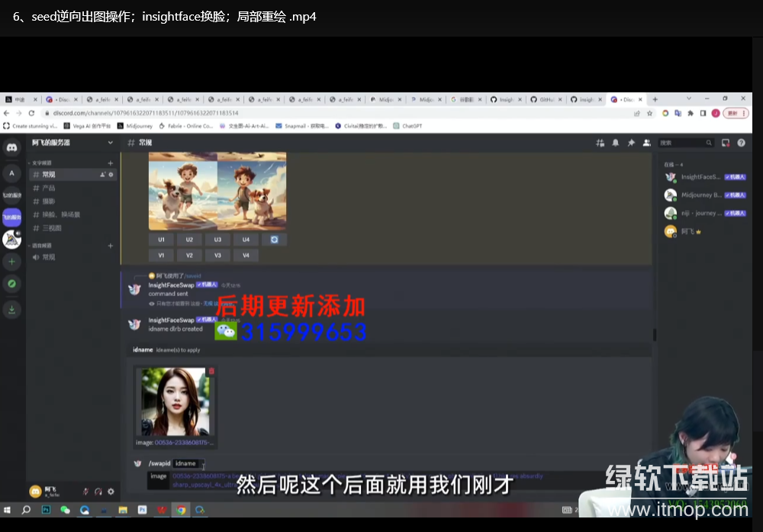Toggle microphone mute in user panel

(x=86, y=492)
